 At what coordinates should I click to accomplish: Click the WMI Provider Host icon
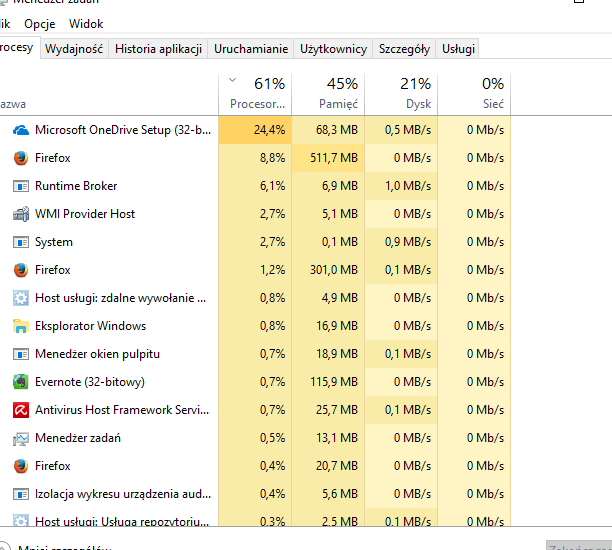point(21,214)
